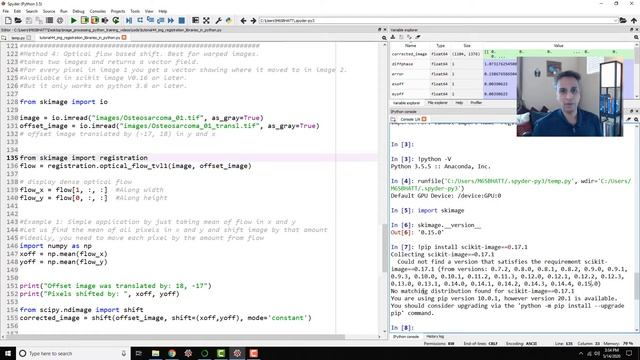Open the View menu
The height and width of the screenshot is (360, 640).
149,11
